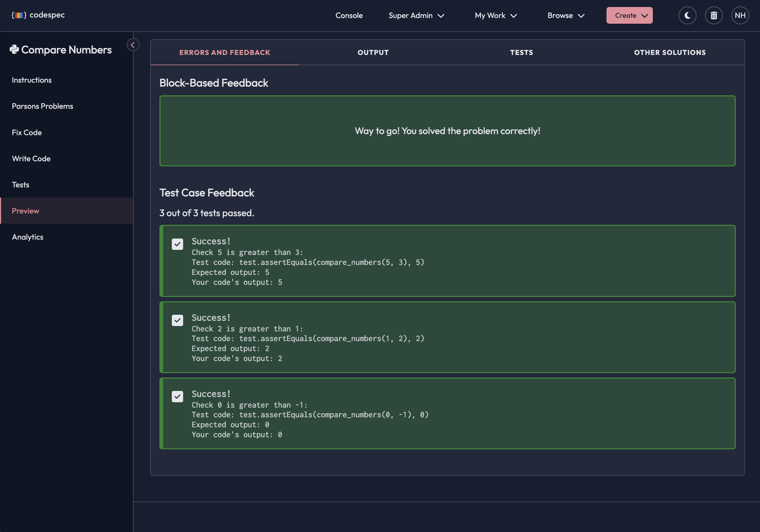Collapse the sidebar with arrow button

(x=133, y=45)
